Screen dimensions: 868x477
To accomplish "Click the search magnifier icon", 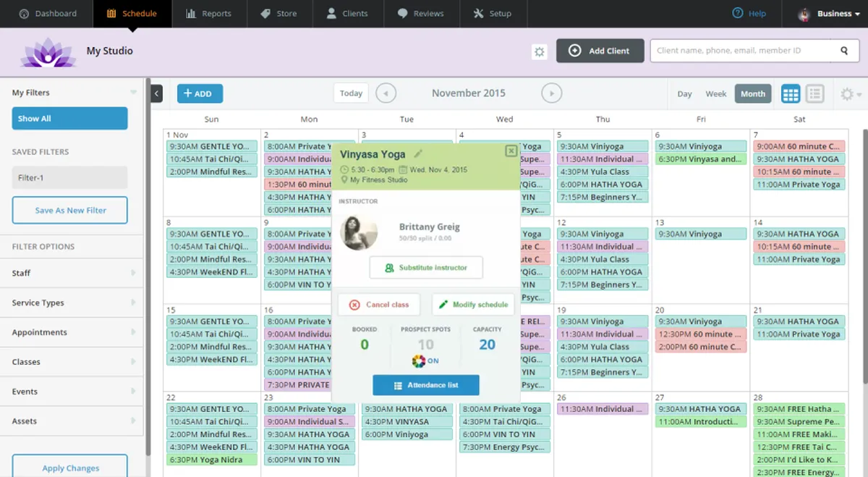I will tap(844, 51).
